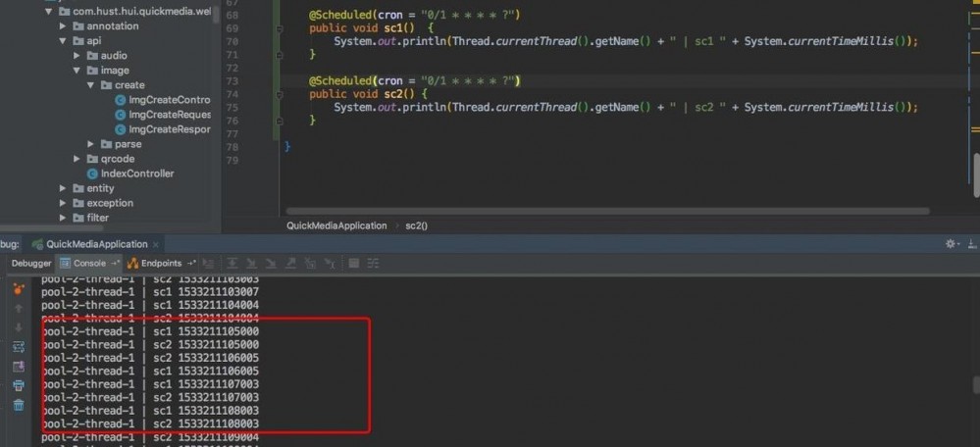The width and height of the screenshot is (980, 447).
Task: Click the Endpoints tab's orange icon
Action: (132, 264)
